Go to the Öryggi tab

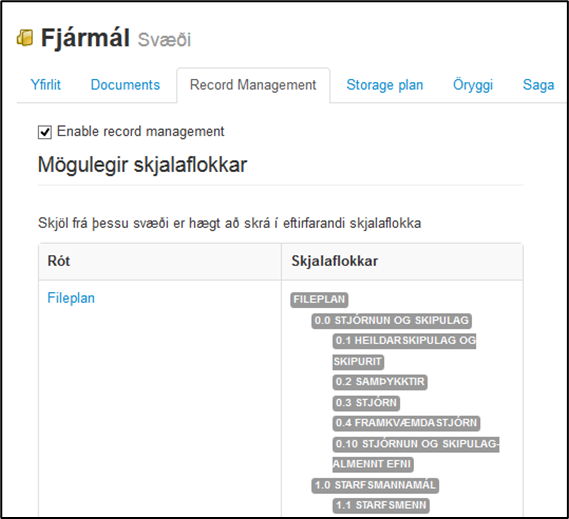tap(473, 85)
